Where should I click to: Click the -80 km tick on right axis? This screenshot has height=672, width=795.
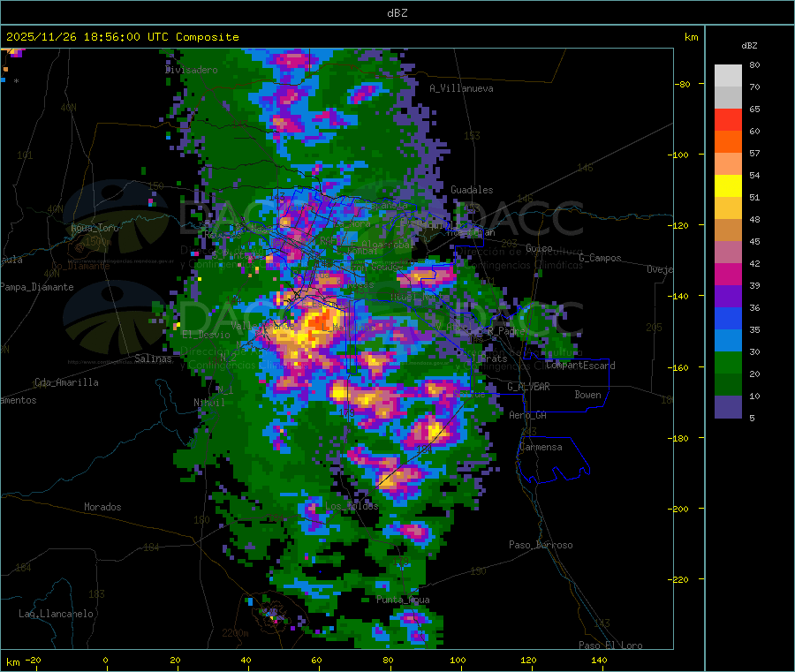683,84
